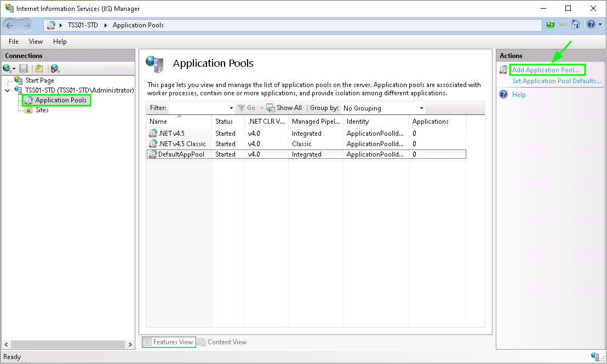Open the View menu
This screenshot has width=607, height=364.
(x=36, y=42)
